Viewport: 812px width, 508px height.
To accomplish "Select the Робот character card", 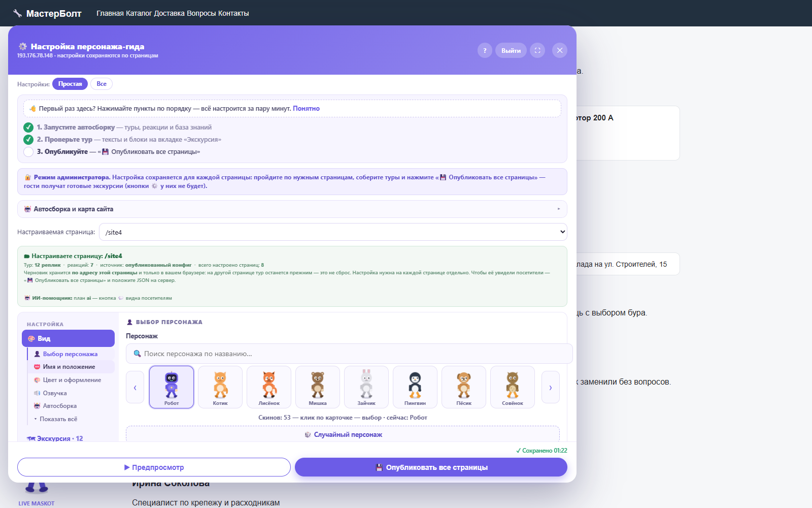I will (172, 387).
